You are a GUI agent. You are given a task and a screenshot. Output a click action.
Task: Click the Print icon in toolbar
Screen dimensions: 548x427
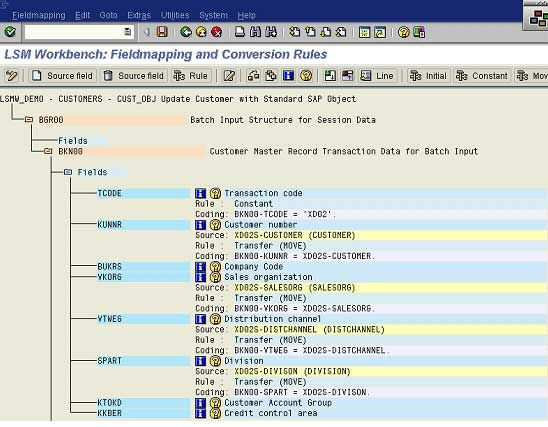(x=240, y=32)
